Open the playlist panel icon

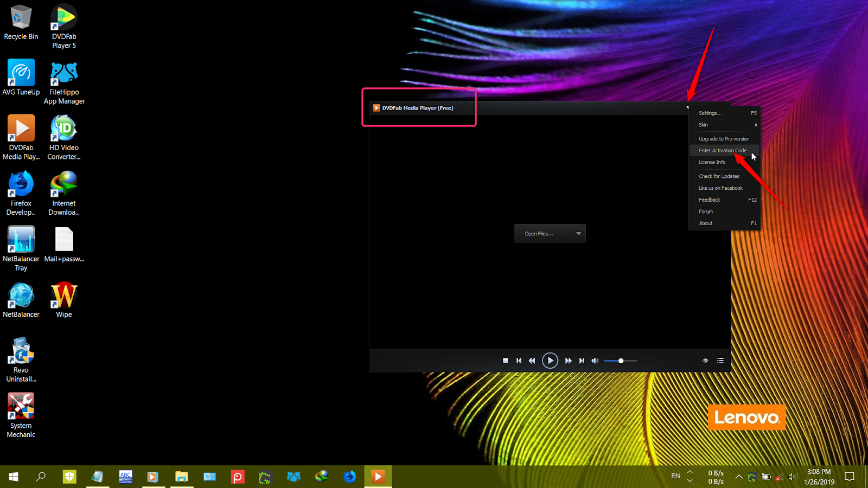(720, 361)
